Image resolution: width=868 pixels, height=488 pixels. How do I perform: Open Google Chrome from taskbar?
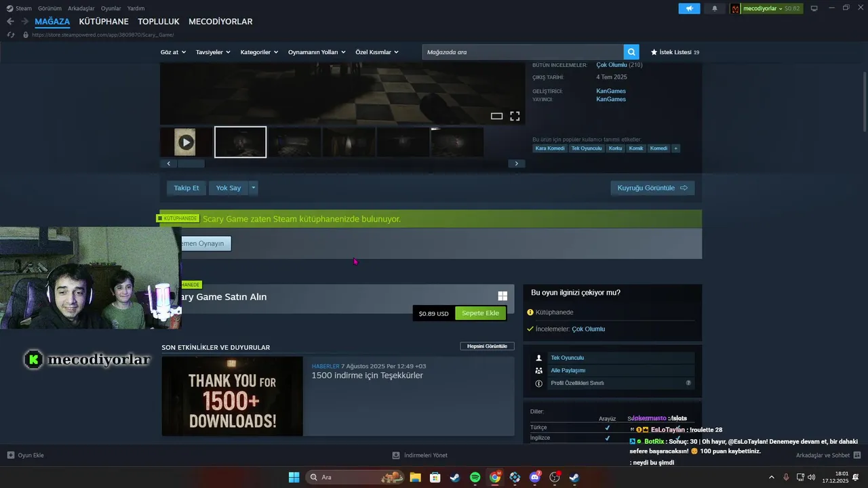pos(495,477)
